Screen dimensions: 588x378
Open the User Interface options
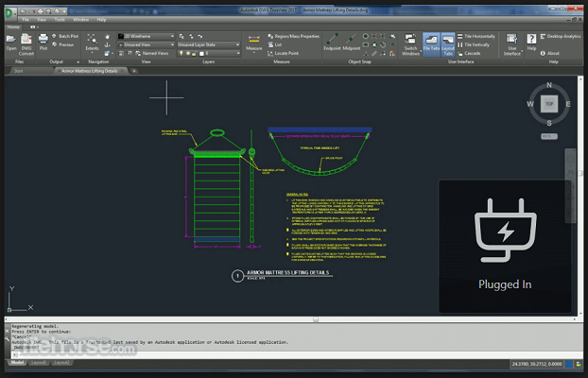[x=511, y=44]
